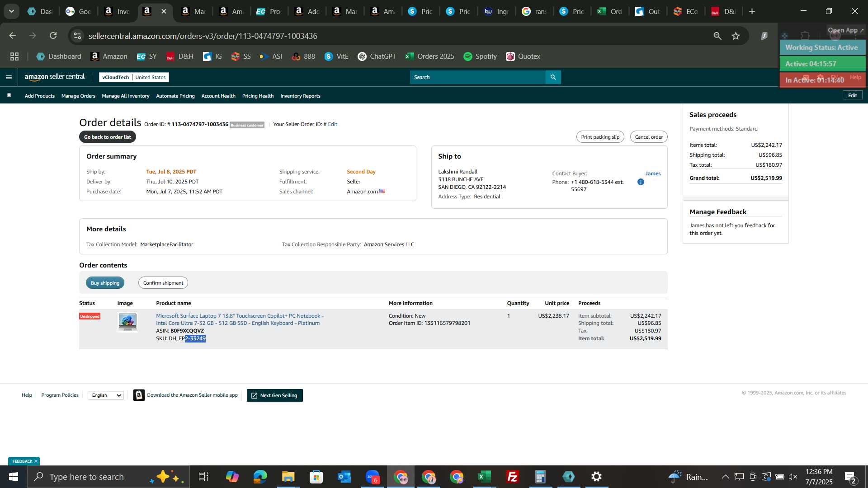Close the FEEDBACK tab
868x488 pixels.
(36, 461)
